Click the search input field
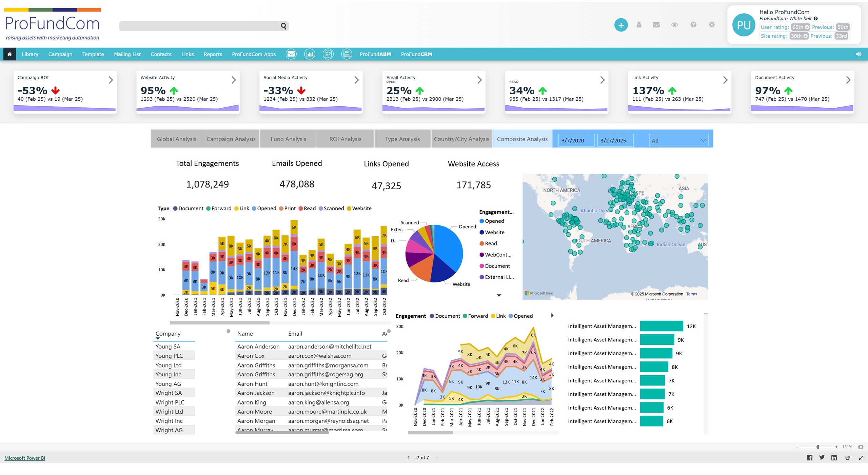Viewport: 868px width, 475px height. click(x=200, y=26)
